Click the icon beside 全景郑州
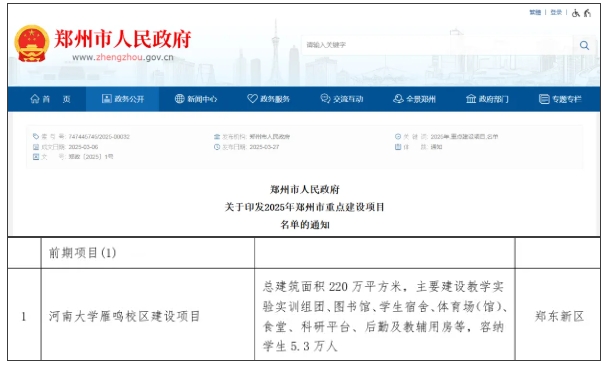 tap(398, 98)
